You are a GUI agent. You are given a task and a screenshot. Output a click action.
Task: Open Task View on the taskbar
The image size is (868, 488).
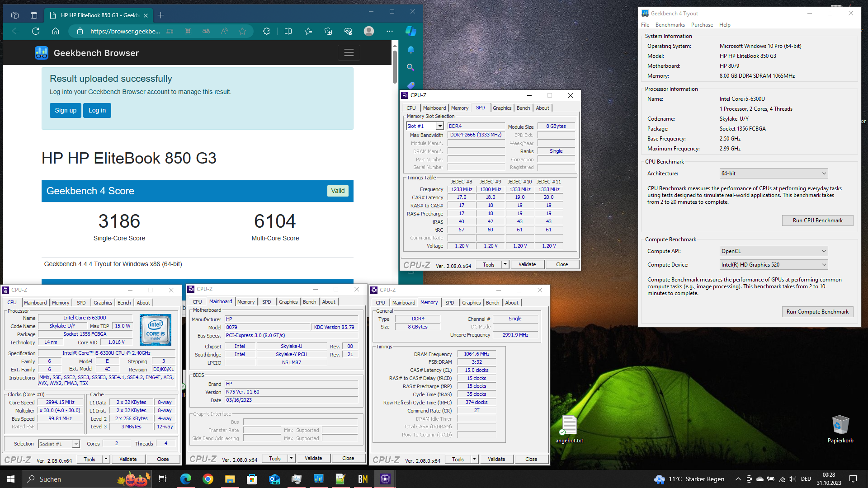163,479
